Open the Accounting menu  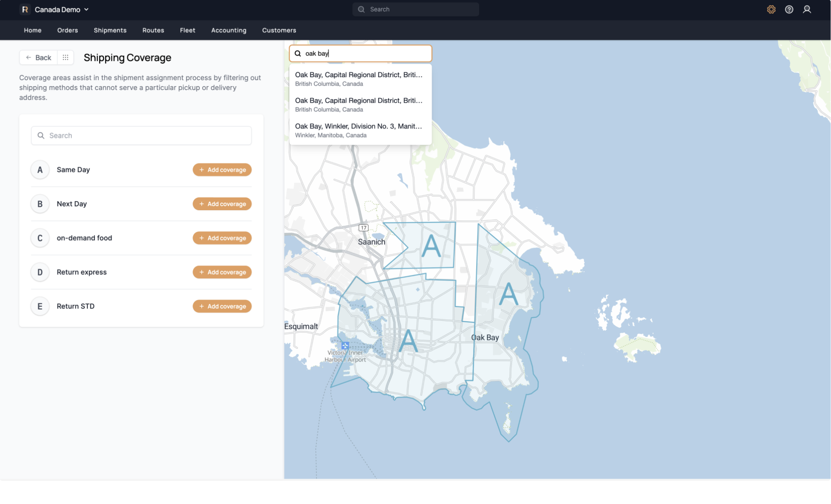(228, 30)
